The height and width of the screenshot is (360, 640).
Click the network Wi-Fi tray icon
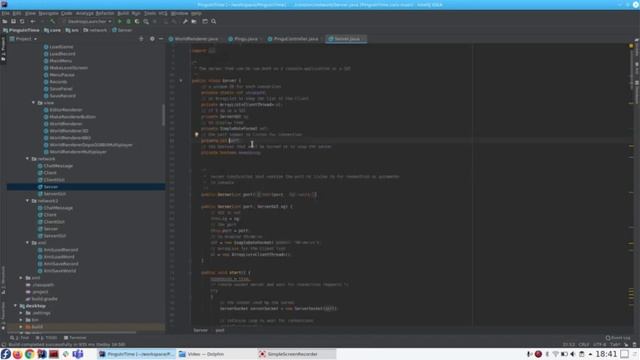click(556, 354)
